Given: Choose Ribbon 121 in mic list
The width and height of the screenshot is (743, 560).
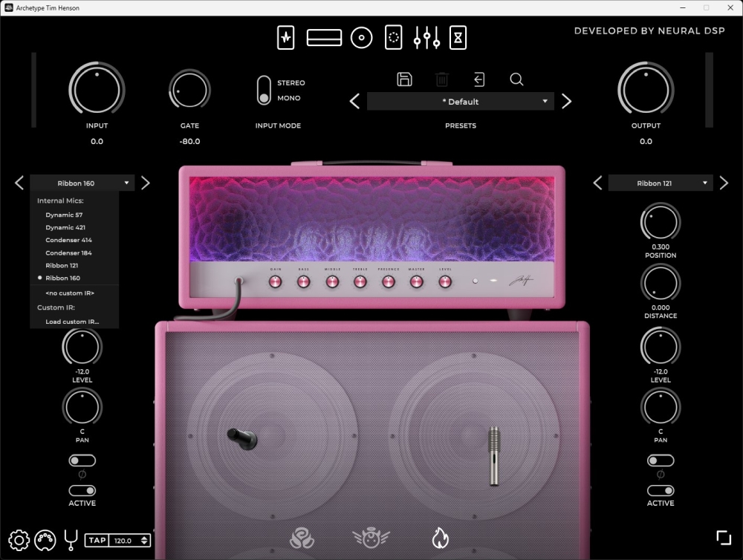Looking at the screenshot, I should [74, 265].
